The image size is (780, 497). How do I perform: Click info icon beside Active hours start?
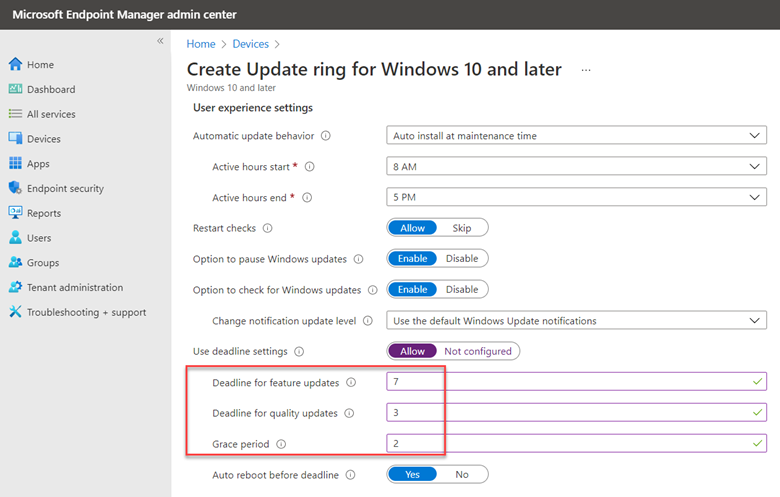point(309,167)
